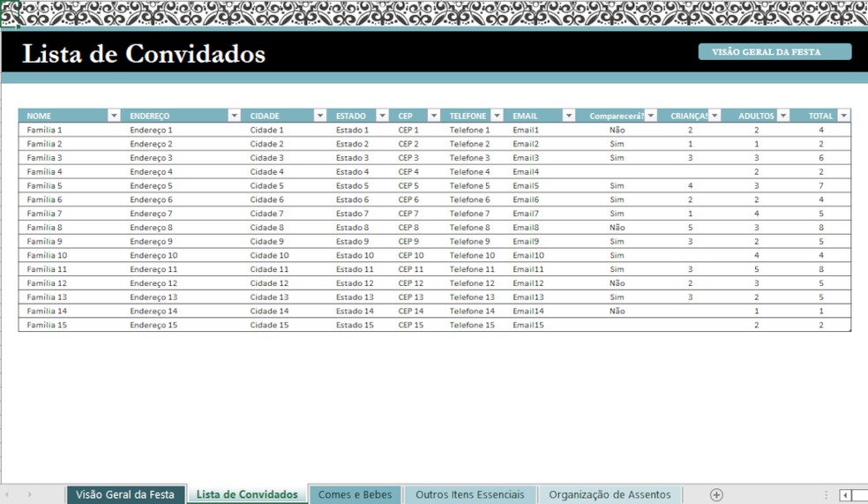This screenshot has height=504, width=868.
Task: Open the TOTAL column filter dropdown
Action: click(x=843, y=116)
